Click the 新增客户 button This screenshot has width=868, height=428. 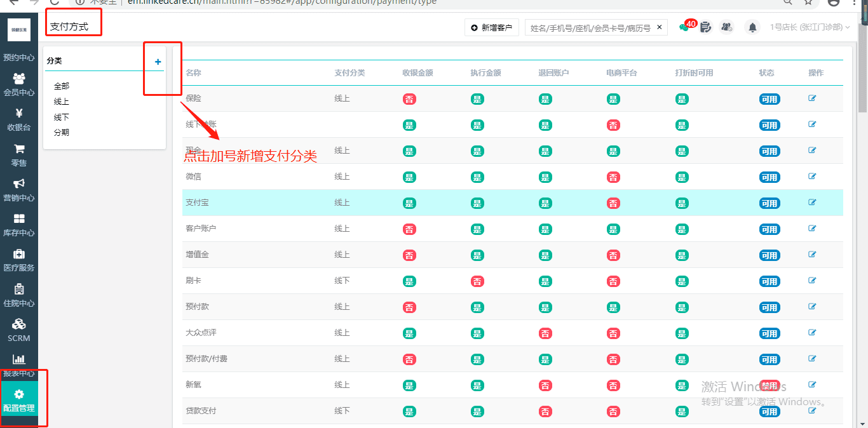pos(492,27)
